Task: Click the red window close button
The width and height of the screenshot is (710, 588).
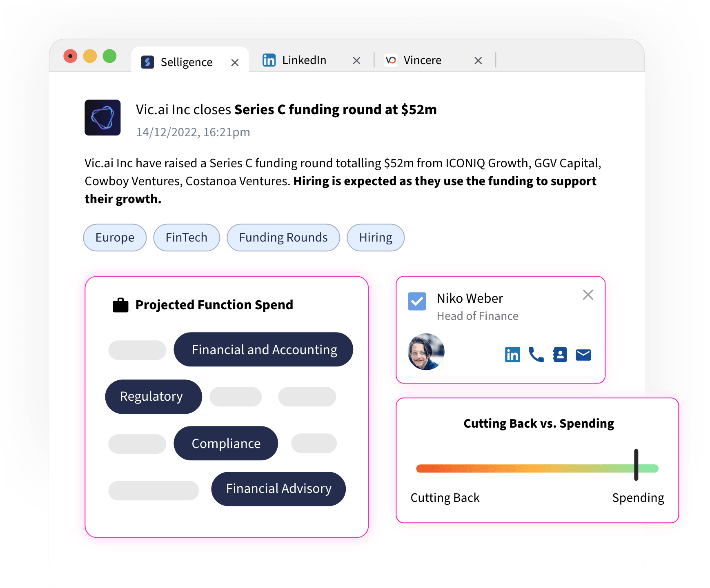Action: coord(70,56)
